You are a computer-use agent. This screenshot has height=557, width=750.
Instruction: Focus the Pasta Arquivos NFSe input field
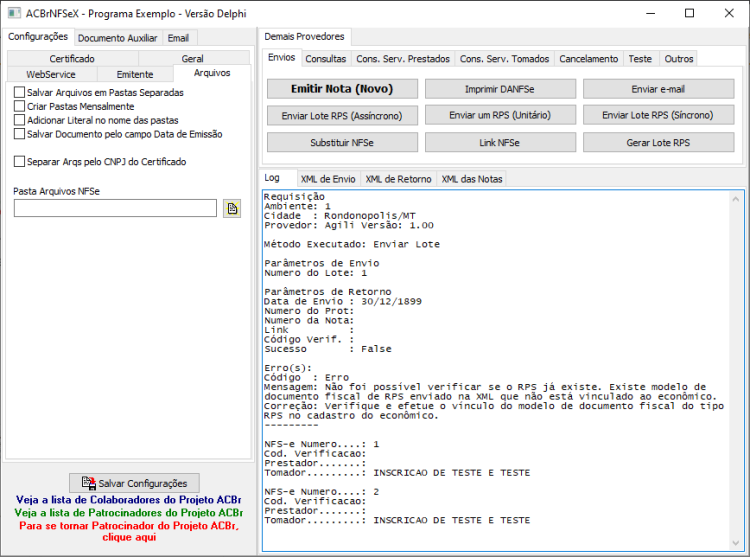tap(115, 208)
